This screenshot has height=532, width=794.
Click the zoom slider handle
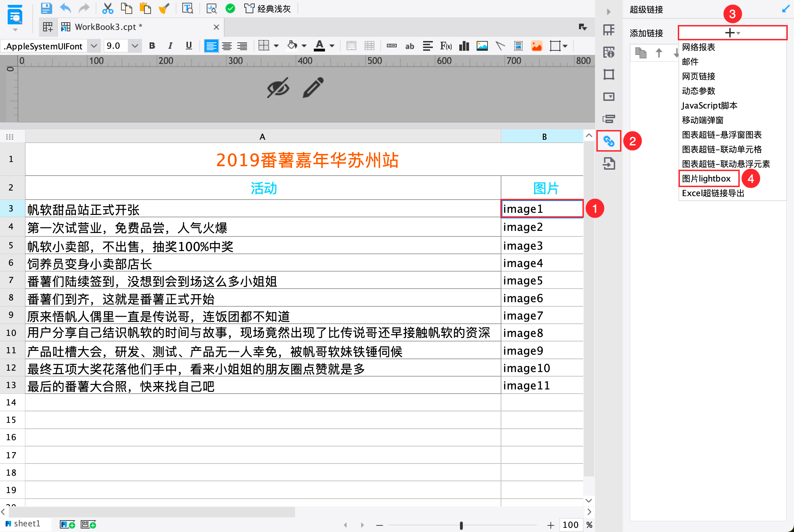[x=461, y=525]
